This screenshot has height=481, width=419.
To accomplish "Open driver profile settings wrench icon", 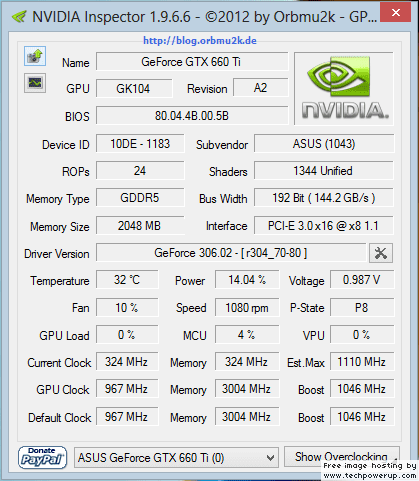I will (381, 253).
